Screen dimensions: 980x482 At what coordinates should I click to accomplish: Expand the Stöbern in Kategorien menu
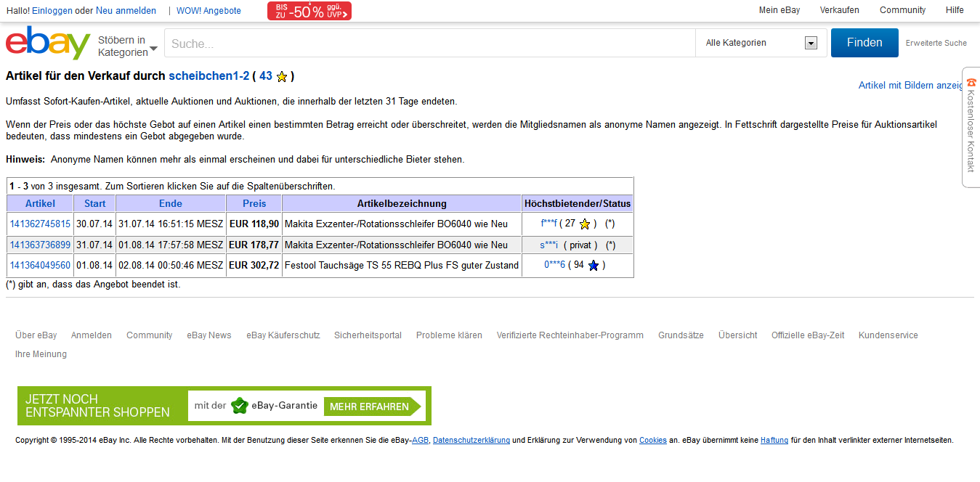tap(128, 46)
